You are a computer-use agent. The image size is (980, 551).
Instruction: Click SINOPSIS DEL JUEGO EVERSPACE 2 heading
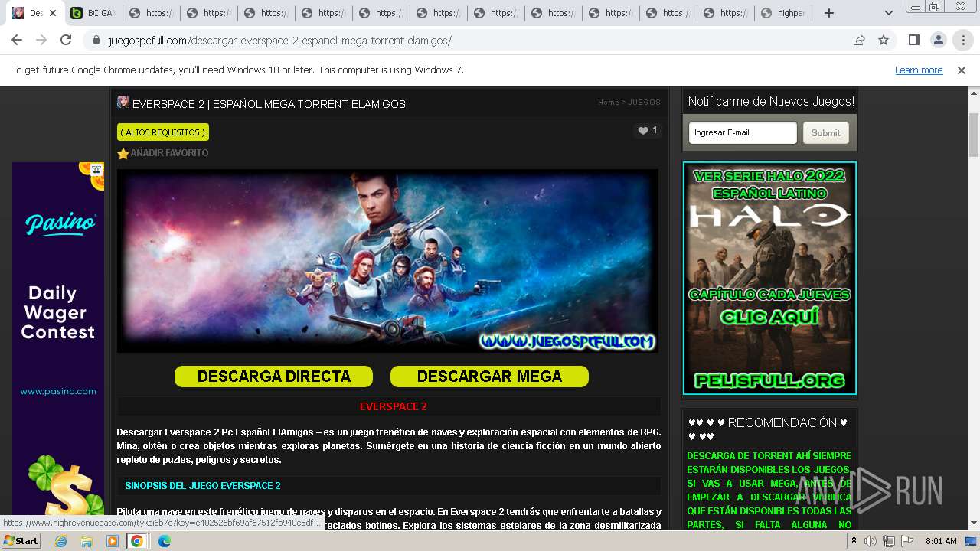(203, 486)
